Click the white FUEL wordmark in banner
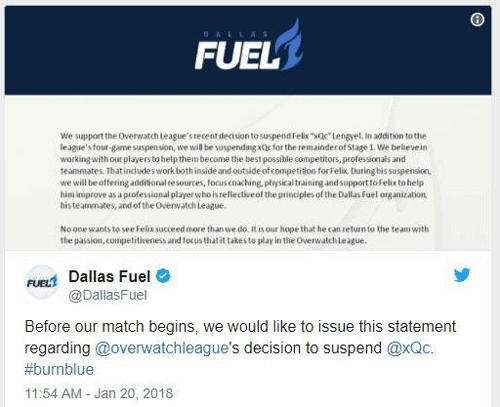 tap(237, 55)
